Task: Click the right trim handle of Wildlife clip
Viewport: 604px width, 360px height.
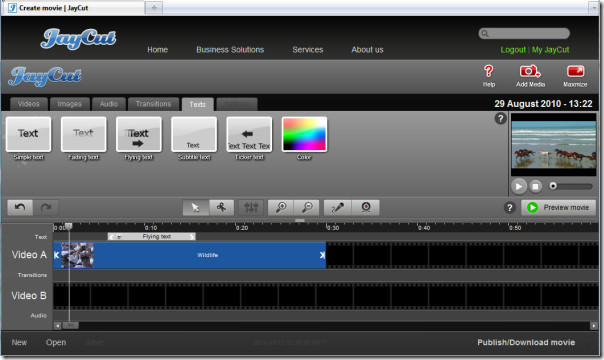Action: coord(322,255)
